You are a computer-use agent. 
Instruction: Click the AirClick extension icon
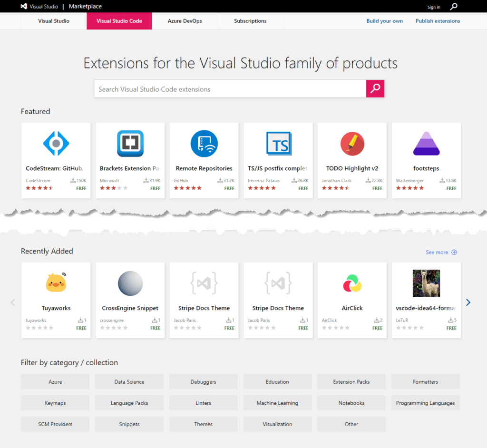pos(352,282)
